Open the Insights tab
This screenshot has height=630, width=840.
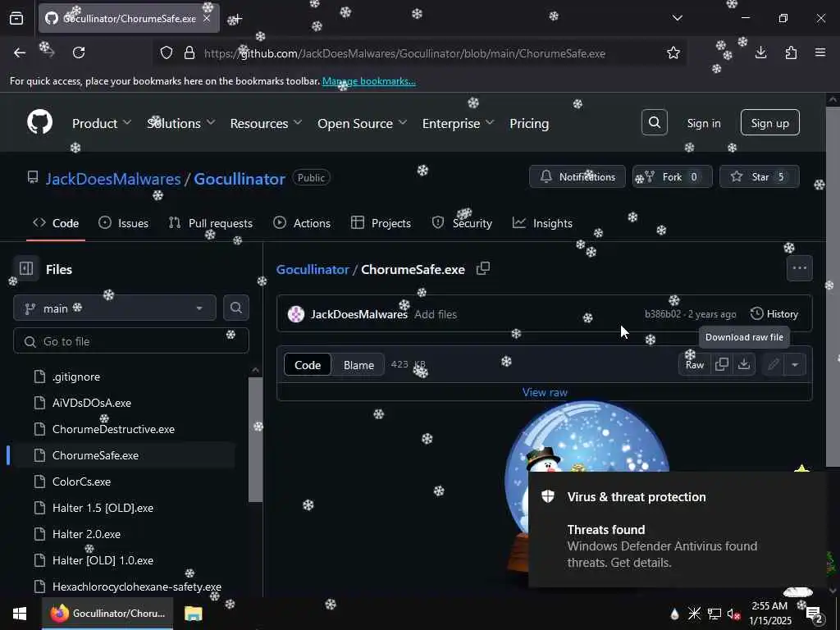pos(542,223)
